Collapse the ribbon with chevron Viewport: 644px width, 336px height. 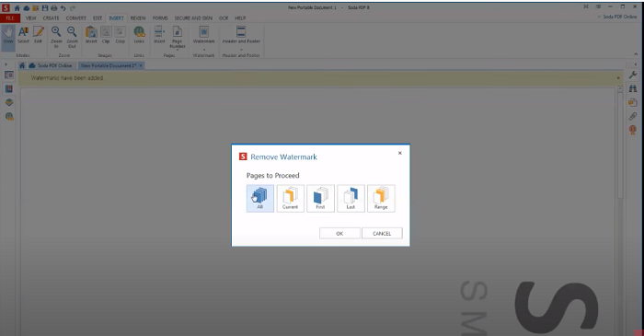636,54
